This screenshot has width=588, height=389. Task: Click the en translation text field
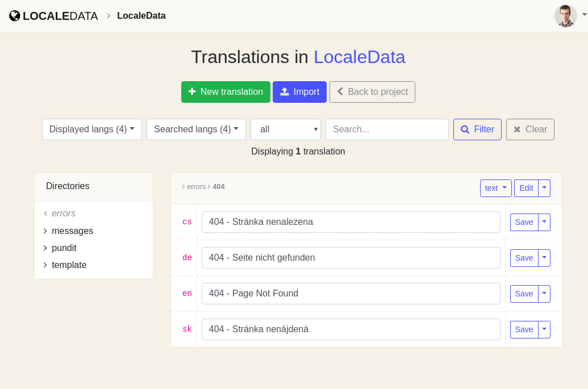tap(351, 294)
